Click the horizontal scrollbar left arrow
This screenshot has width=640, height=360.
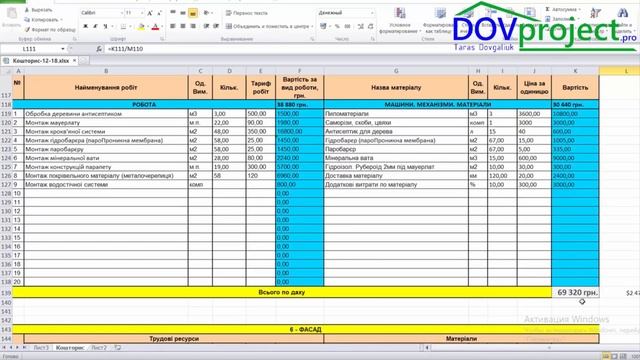click(427, 348)
